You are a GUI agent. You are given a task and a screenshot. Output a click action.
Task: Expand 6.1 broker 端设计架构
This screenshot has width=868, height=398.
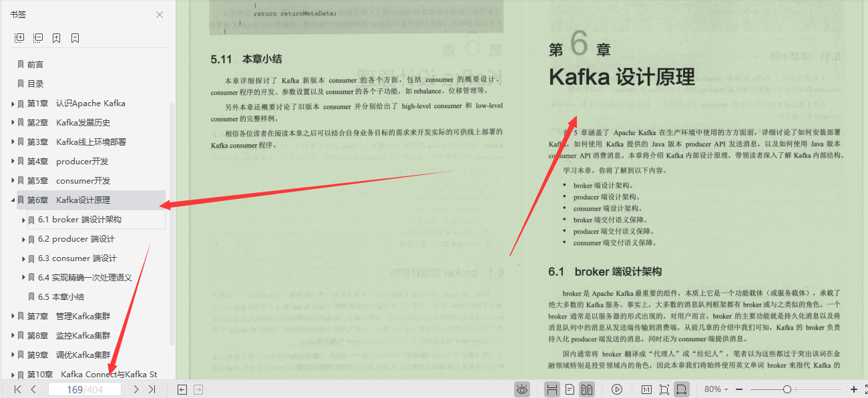(23, 220)
